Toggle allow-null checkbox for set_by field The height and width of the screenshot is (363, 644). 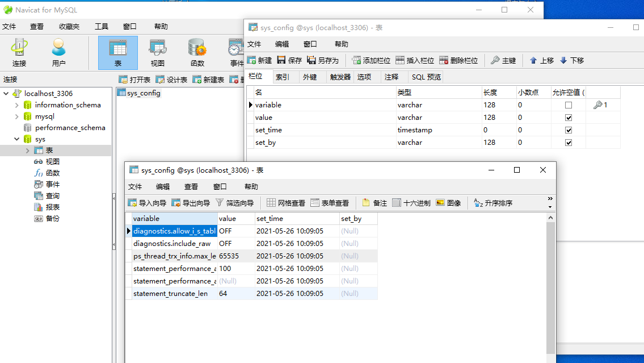[569, 143]
